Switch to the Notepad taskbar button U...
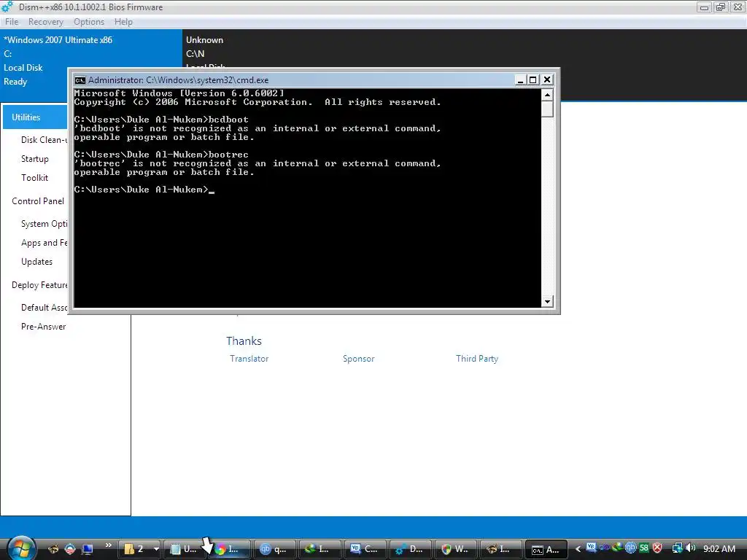The height and width of the screenshot is (560, 747). coord(185,549)
